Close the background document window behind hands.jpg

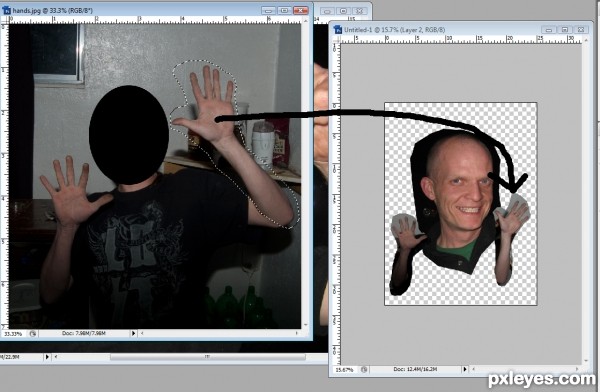pyautogui.click(x=359, y=11)
